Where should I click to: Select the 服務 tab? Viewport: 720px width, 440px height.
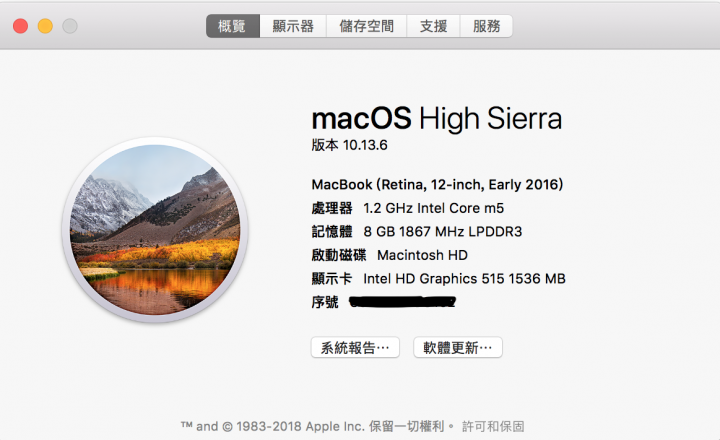coord(486,26)
